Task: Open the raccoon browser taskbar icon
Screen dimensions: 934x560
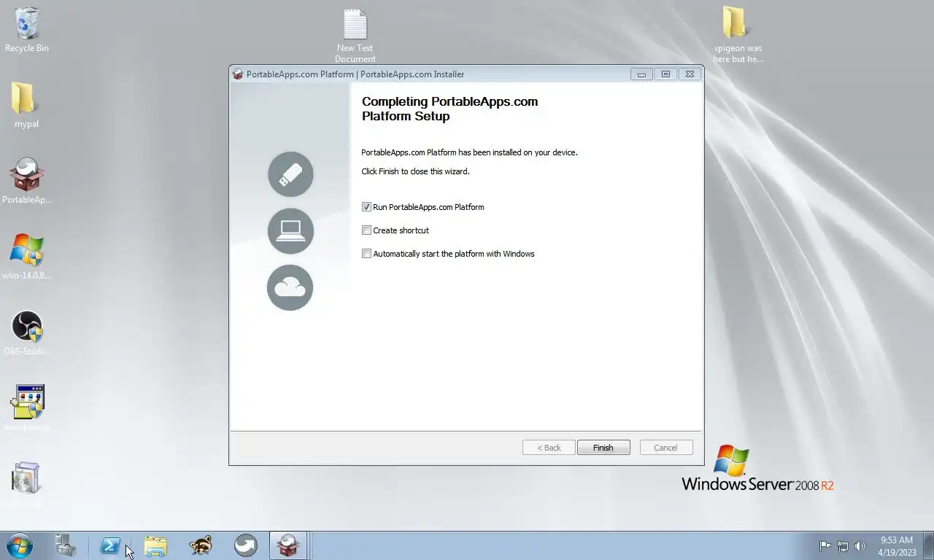Action: click(x=201, y=545)
